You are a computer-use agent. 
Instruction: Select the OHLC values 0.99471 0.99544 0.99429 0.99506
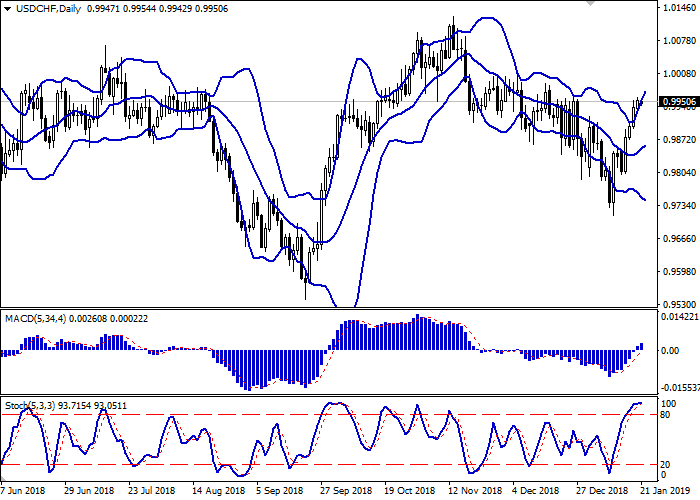pyautogui.click(x=157, y=9)
